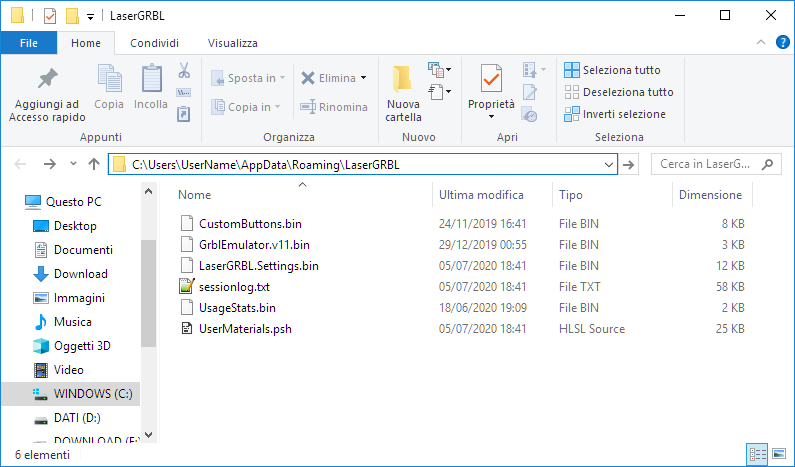Screen dimensions: 795x467
Task: Open the recent locations dropdown arrow
Action: (x=73, y=164)
